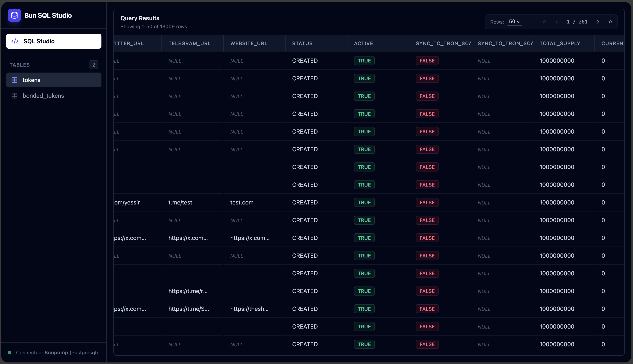Viewport: 633px width, 364px height.
Task: Click the tables count badge showing 2
Action: click(x=94, y=65)
